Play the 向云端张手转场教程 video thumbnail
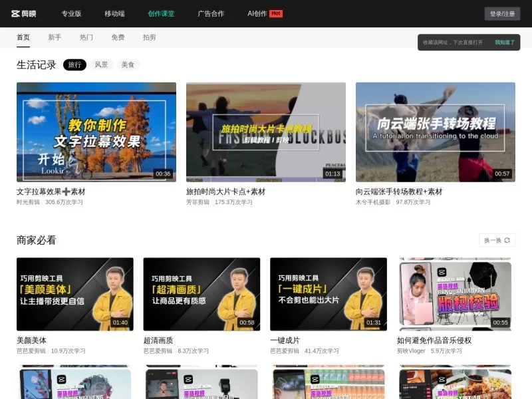 [x=435, y=131]
